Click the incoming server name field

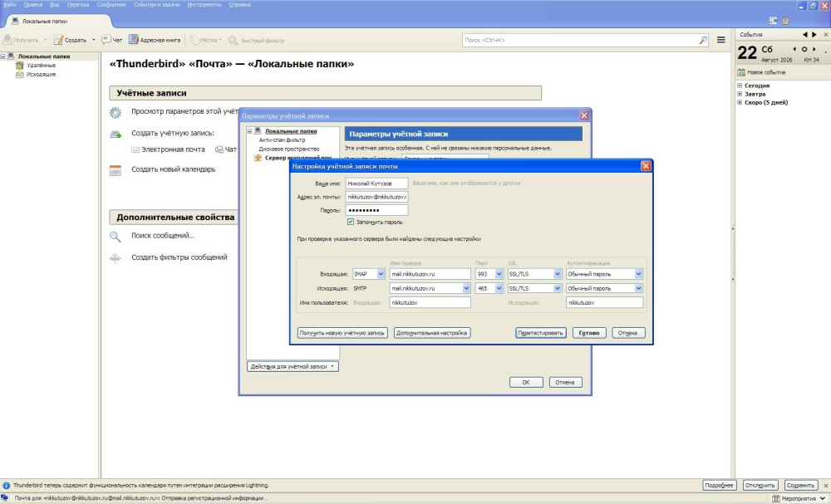(430, 274)
